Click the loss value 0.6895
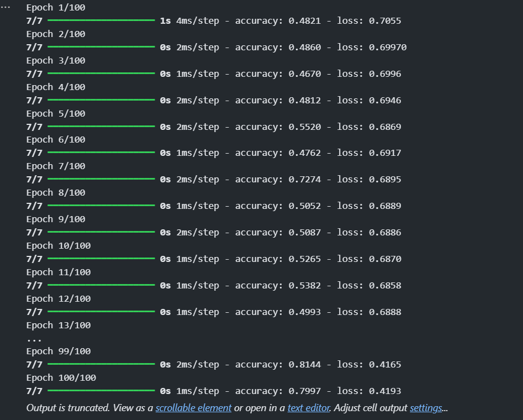The width and height of the screenshot is (523, 420). pos(385,179)
